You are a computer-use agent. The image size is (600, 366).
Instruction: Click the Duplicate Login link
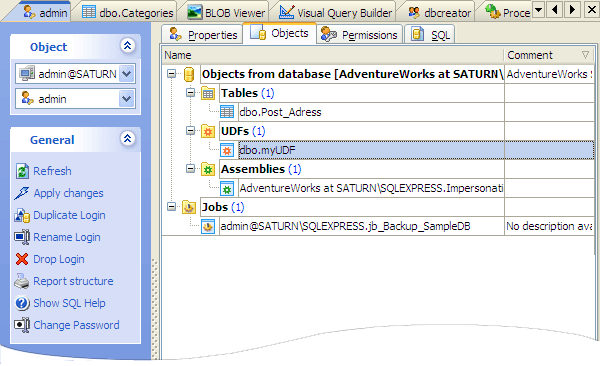pos(69,216)
